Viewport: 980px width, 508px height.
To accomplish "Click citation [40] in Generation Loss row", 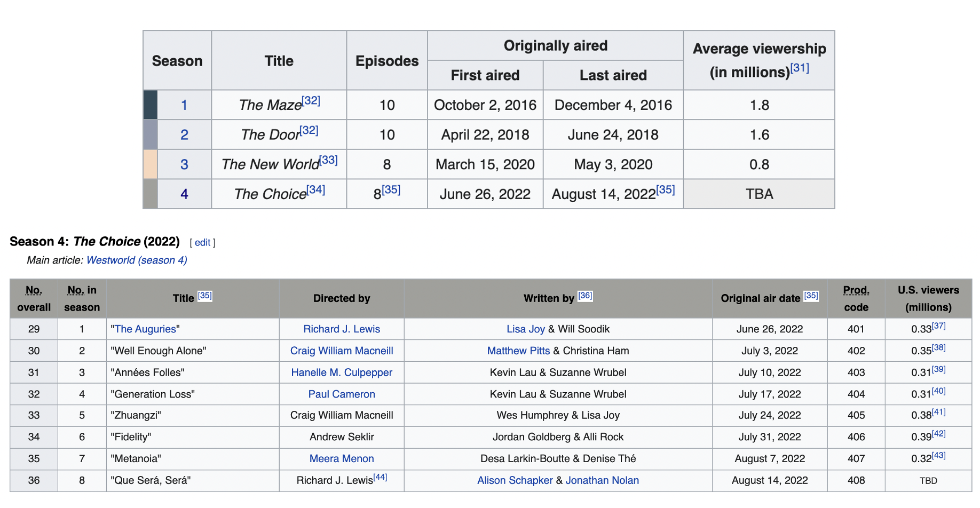I will point(939,391).
